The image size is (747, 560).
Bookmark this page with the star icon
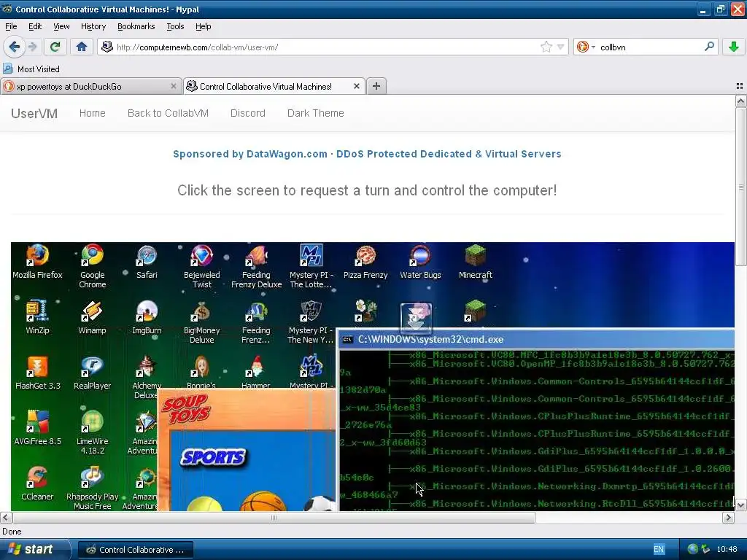click(546, 47)
